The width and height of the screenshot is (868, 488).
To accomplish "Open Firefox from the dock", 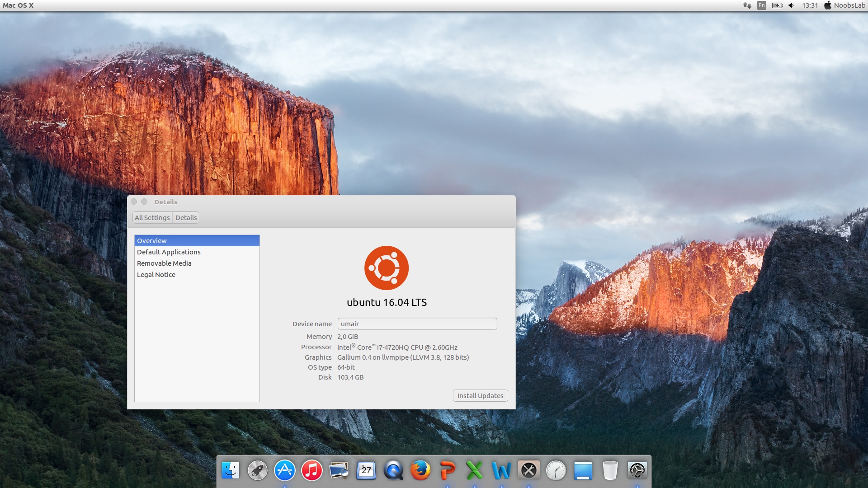I will [421, 471].
